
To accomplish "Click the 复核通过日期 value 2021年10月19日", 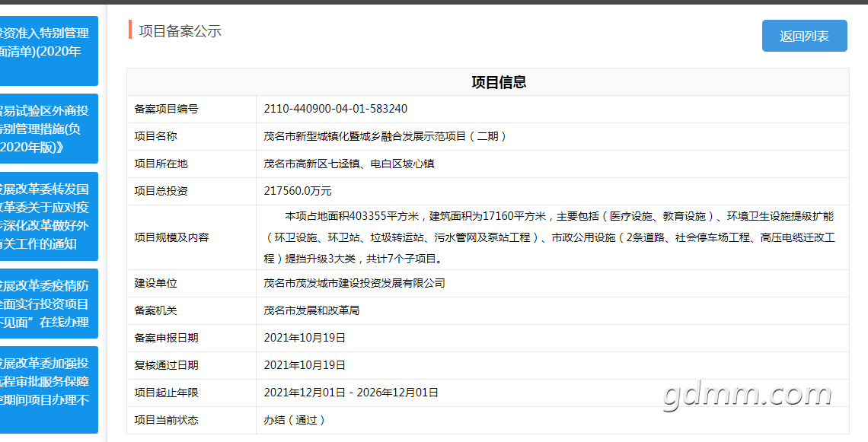I will [305, 365].
